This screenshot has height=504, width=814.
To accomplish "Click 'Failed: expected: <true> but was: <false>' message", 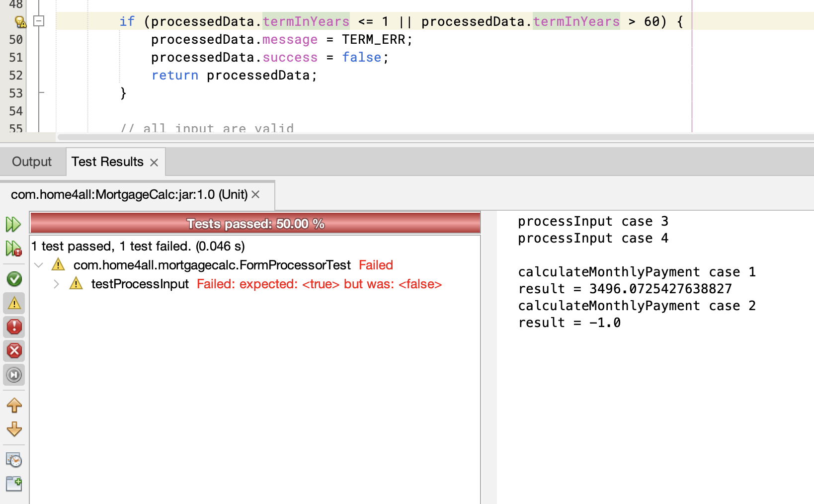I will (x=319, y=284).
